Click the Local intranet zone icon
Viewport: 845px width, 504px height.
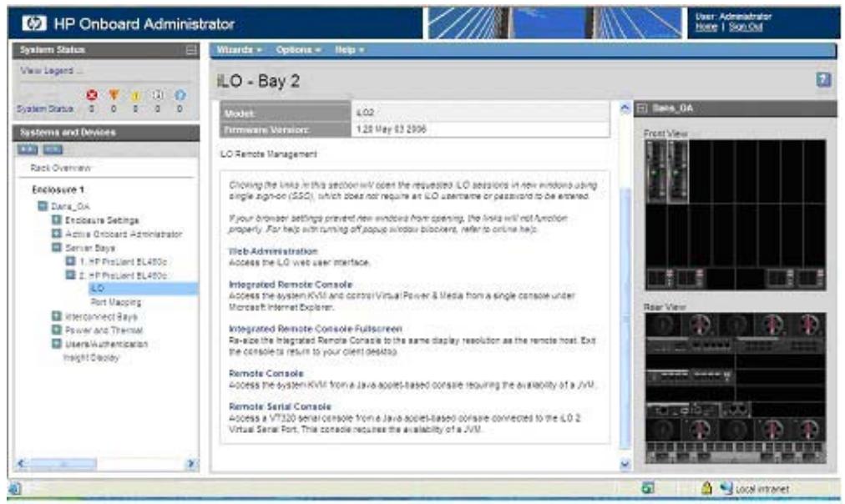pos(726,488)
